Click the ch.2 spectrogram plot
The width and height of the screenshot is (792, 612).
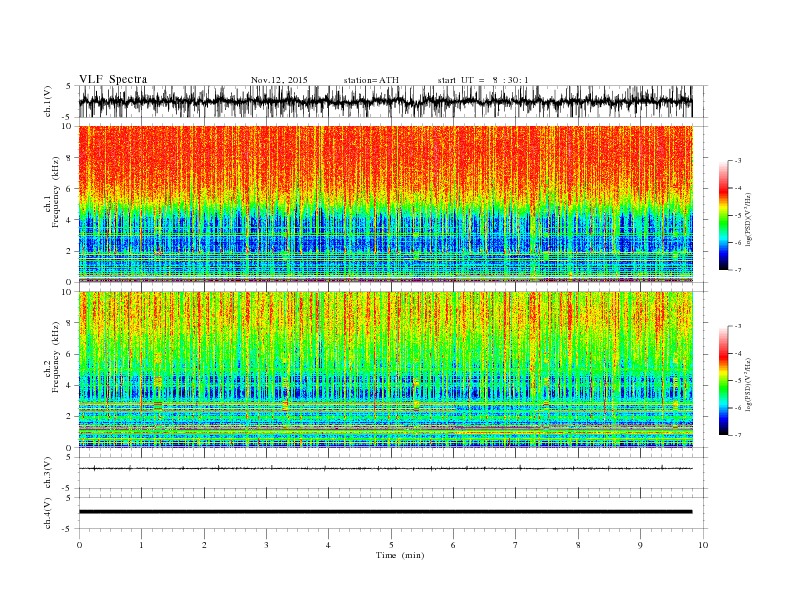386,370
